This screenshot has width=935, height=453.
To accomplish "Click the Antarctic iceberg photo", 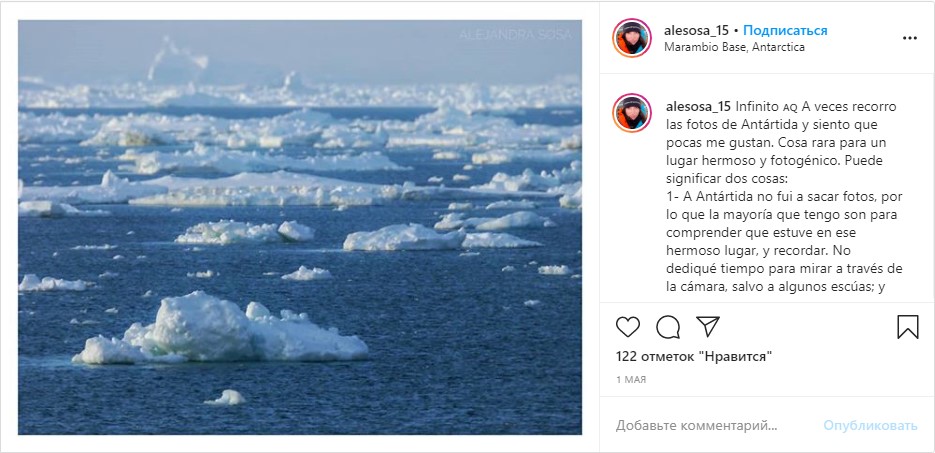I will pyautogui.click(x=300, y=200).
